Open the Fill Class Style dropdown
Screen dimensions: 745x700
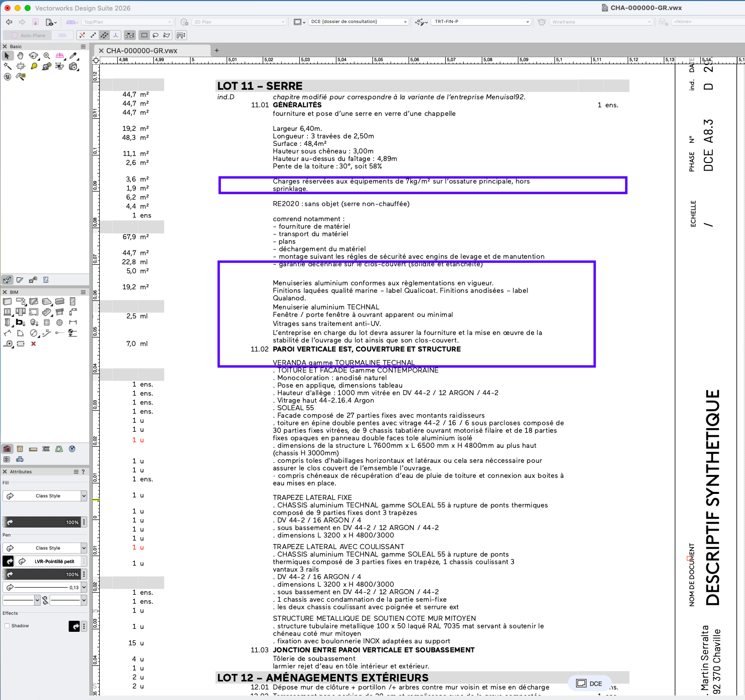tap(45, 496)
